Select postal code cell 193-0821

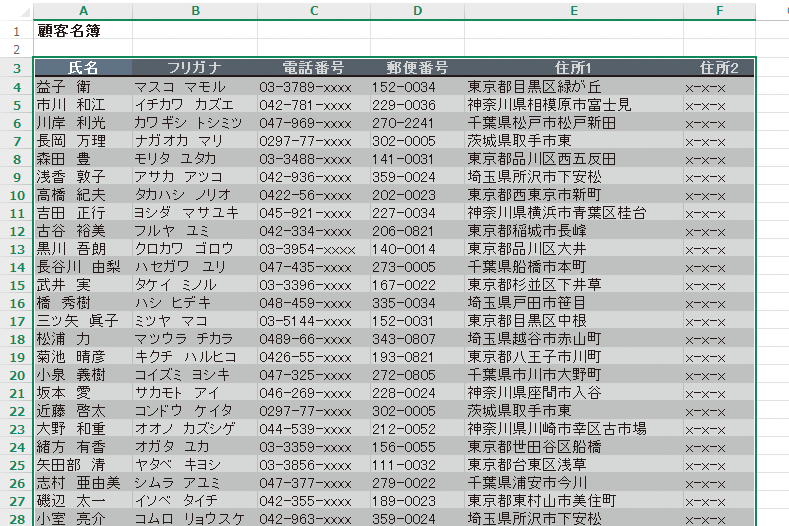pos(417,357)
